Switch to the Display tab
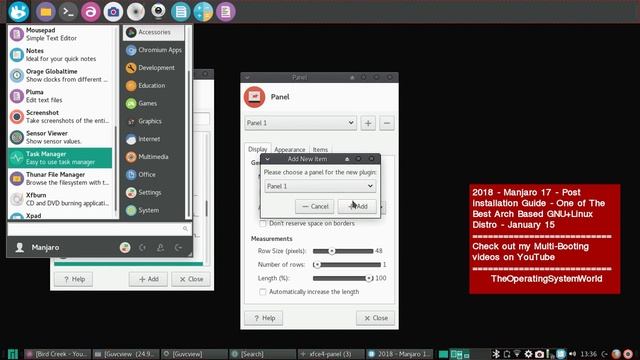640x360 pixels. (258, 149)
